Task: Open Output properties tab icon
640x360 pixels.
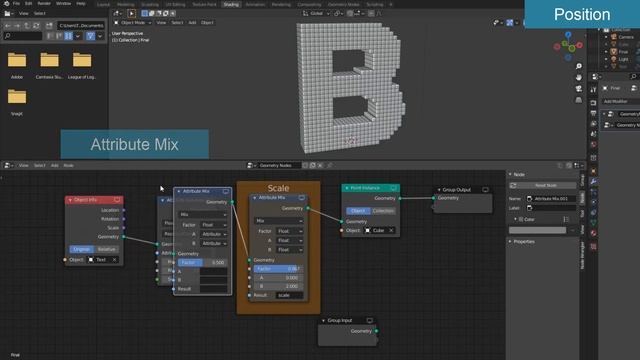Action: coord(593,113)
